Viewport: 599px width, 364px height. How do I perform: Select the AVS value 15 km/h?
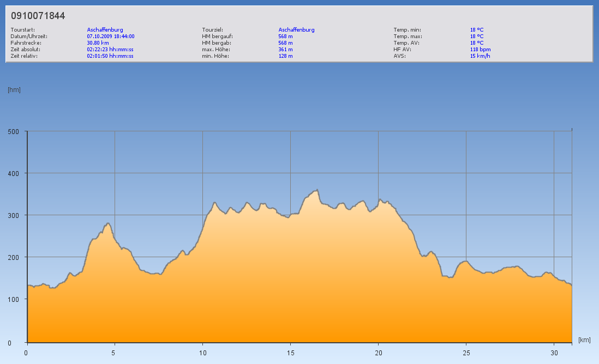480,56
